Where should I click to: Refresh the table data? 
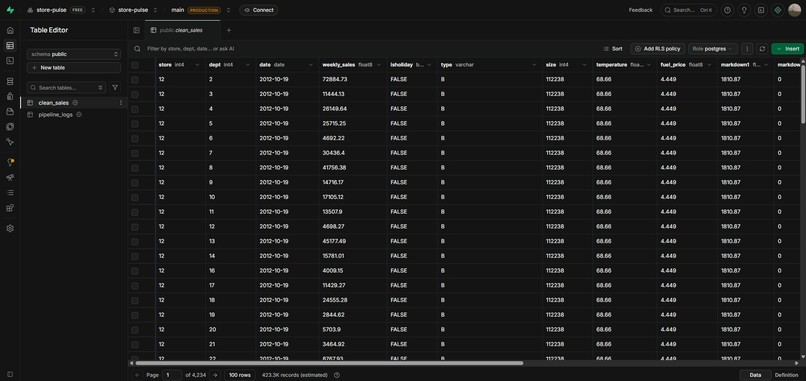[762, 49]
